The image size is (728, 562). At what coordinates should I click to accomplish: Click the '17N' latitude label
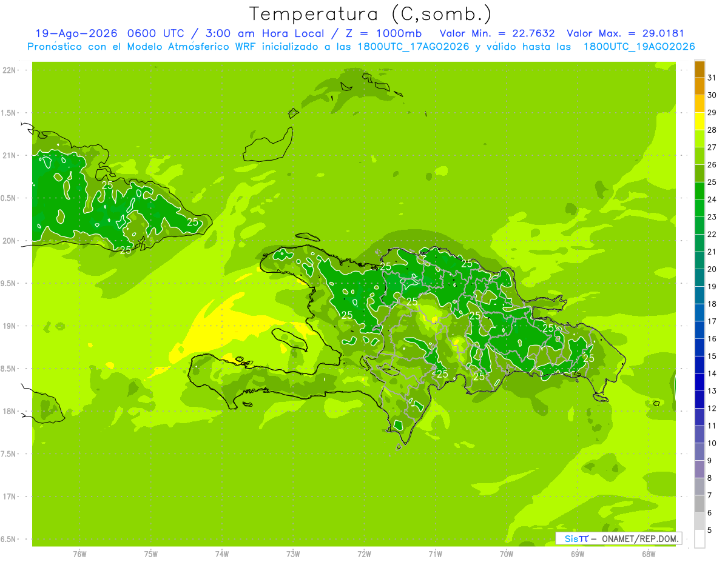(x=8, y=497)
